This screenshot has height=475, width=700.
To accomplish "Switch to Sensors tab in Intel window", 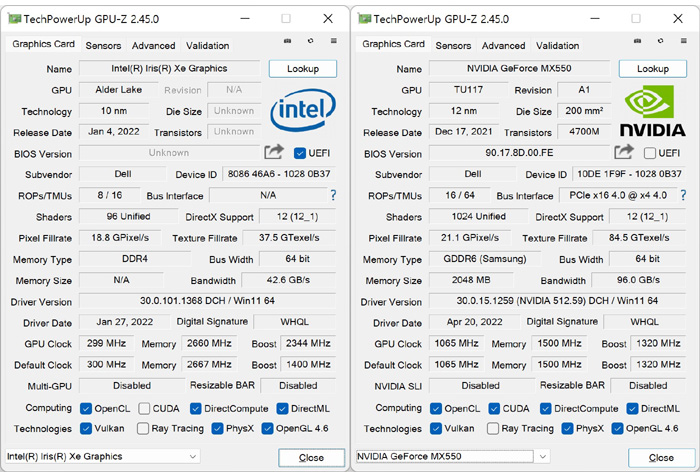I will (x=103, y=46).
